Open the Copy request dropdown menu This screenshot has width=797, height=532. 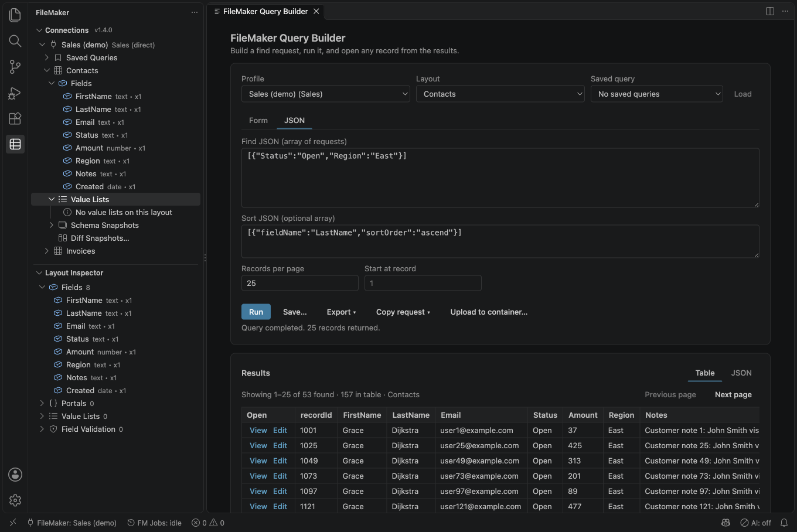403,312
